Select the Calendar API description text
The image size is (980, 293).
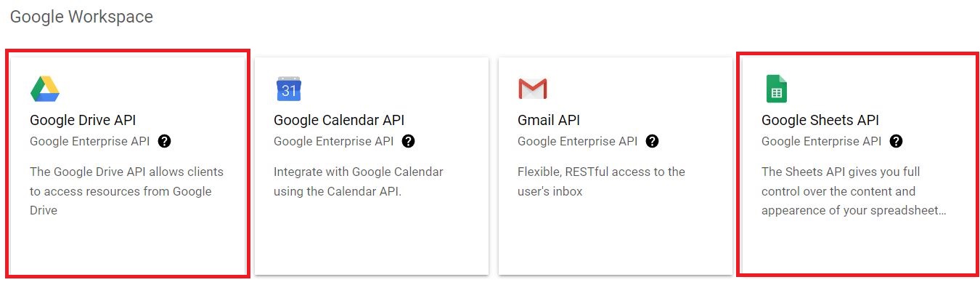click(358, 182)
